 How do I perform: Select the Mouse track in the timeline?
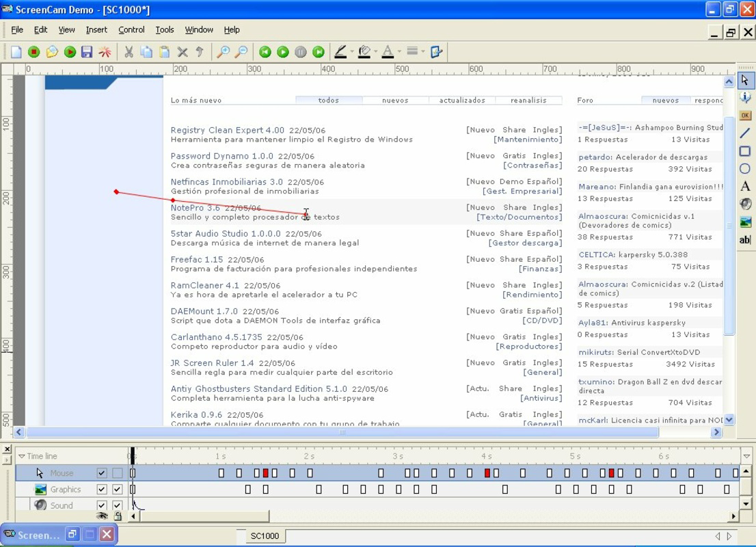(x=62, y=473)
